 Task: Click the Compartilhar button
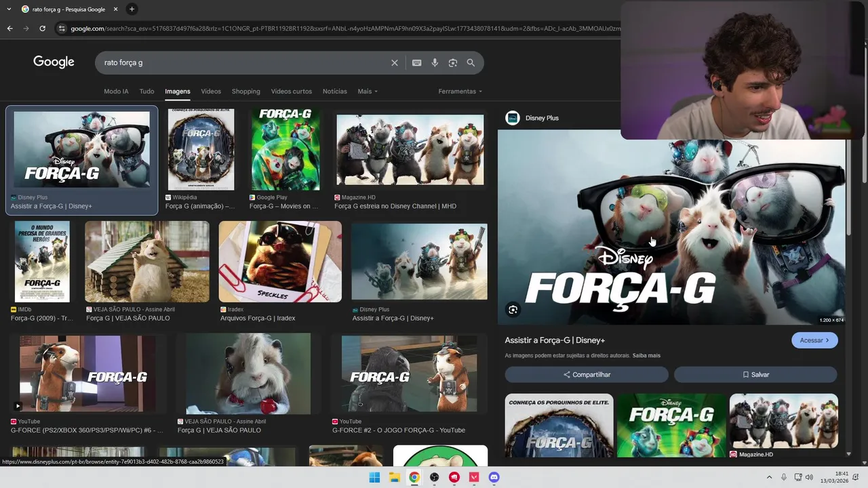pyautogui.click(x=587, y=375)
